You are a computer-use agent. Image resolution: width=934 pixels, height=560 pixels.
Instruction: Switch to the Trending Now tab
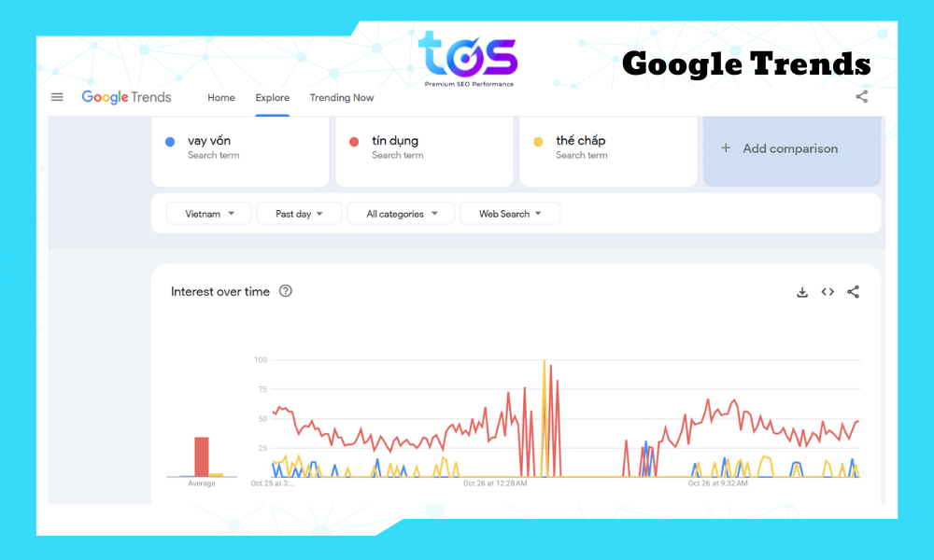(342, 98)
